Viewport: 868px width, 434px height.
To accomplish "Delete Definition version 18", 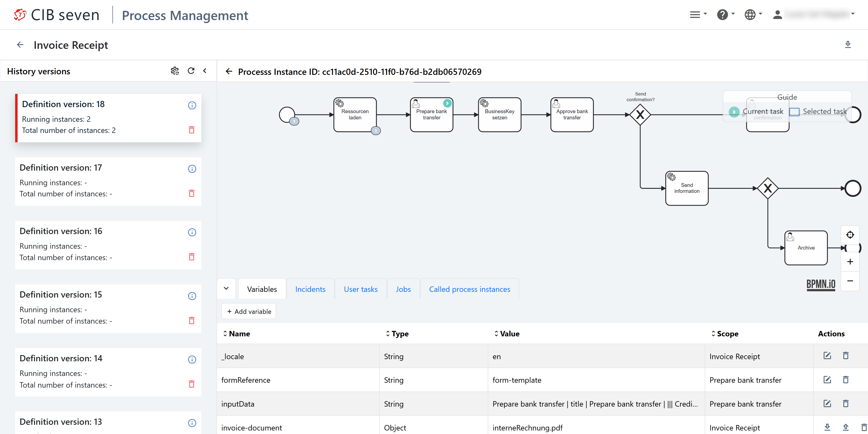I will tap(192, 130).
